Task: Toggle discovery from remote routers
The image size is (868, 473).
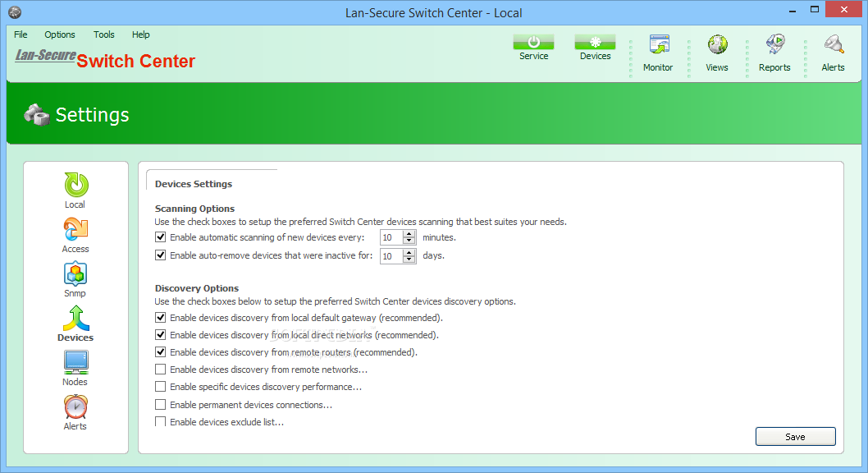Action: point(161,351)
